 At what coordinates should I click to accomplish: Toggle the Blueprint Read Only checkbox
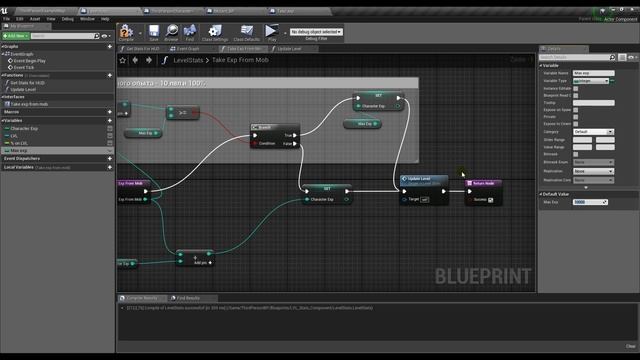tap(576, 96)
